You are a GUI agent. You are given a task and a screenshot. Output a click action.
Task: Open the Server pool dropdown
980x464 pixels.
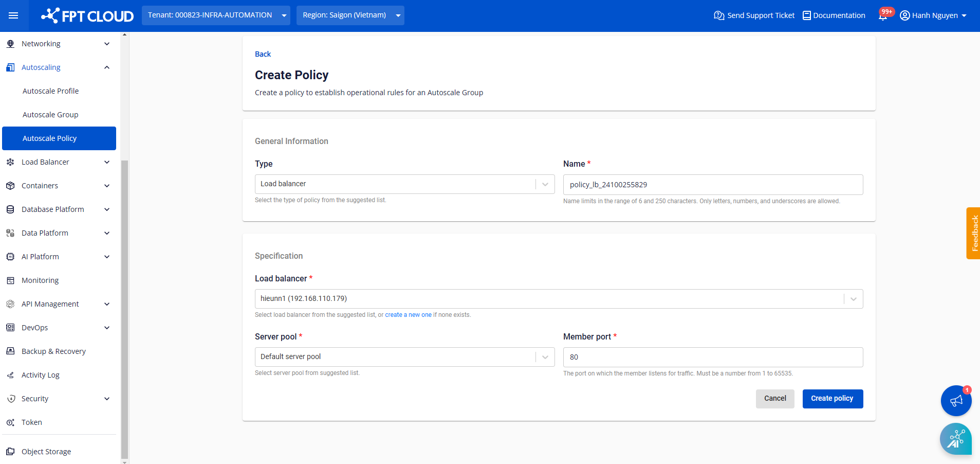pyautogui.click(x=544, y=356)
